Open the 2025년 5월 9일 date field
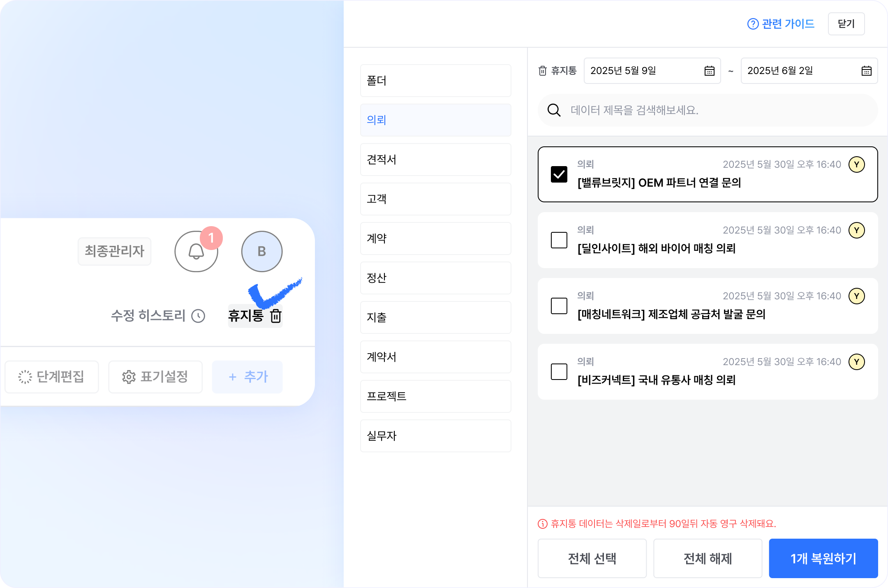The image size is (888, 588). [652, 71]
